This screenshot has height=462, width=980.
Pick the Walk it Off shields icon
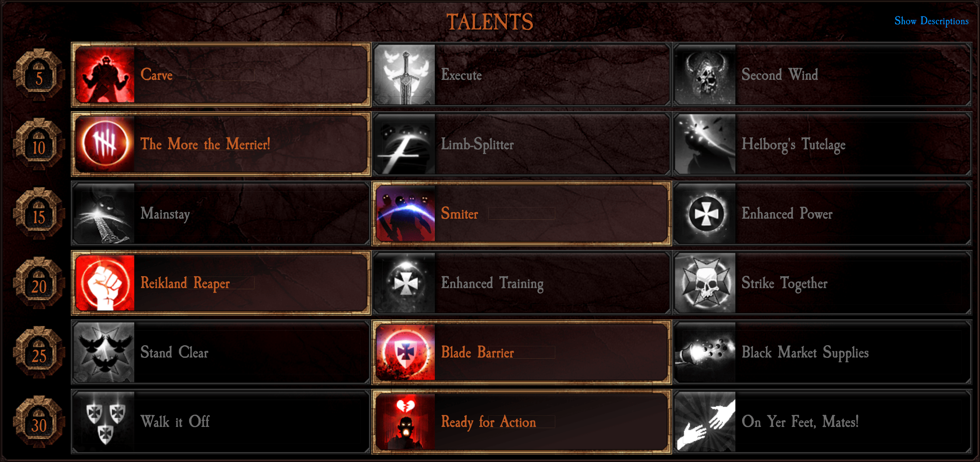point(105,421)
